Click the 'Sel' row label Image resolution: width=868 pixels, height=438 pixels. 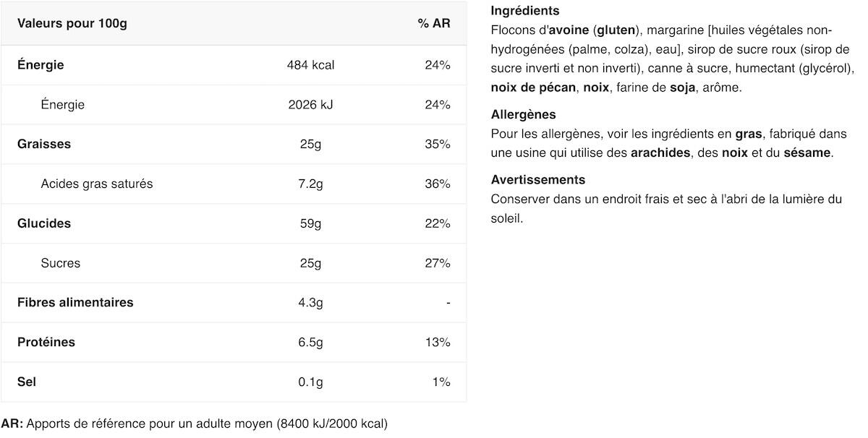pos(27,382)
